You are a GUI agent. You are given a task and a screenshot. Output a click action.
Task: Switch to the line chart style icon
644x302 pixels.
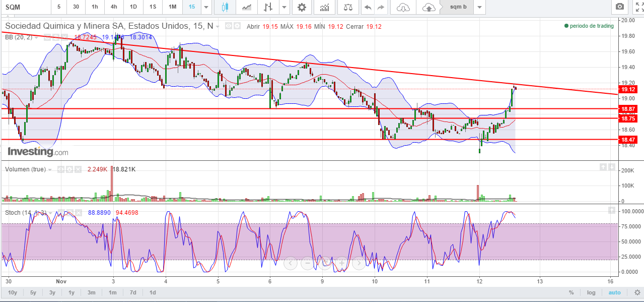pos(247,7)
